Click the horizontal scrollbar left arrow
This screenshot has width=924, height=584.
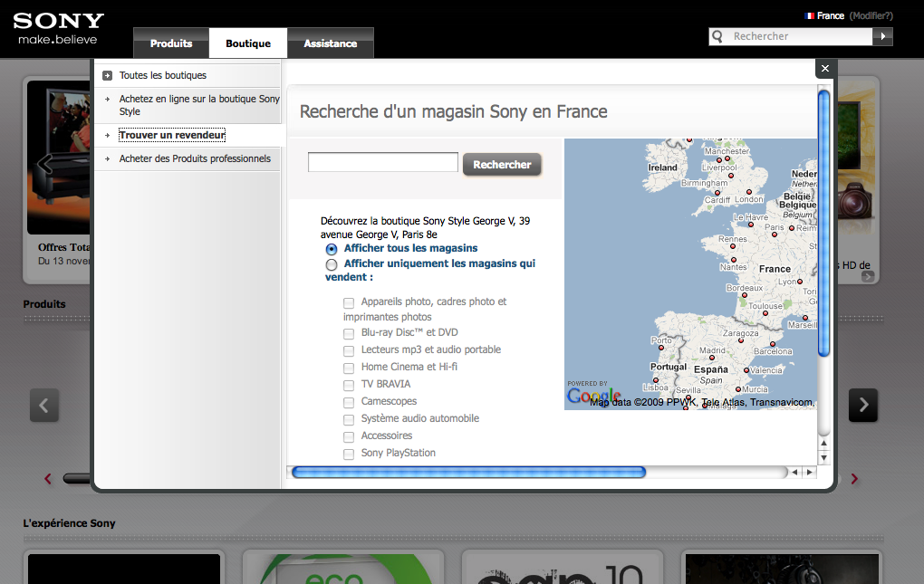[x=794, y=472]
